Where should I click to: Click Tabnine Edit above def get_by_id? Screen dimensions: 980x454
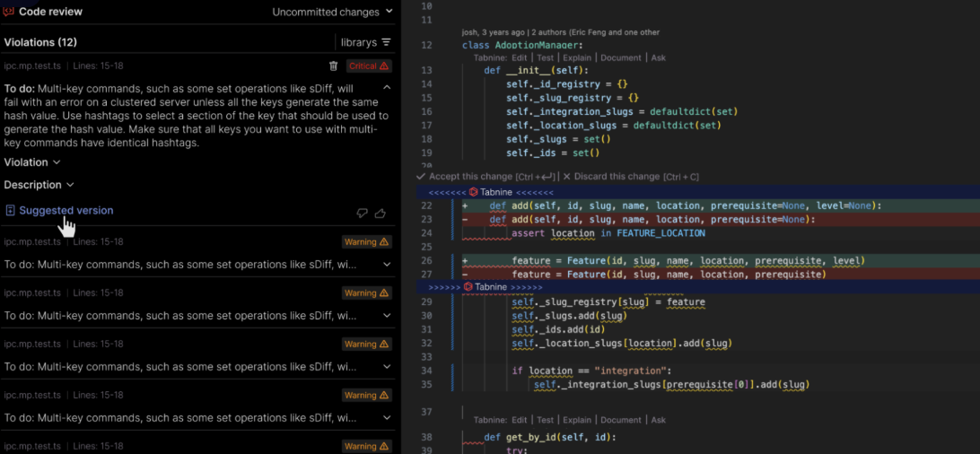(520, 420)
